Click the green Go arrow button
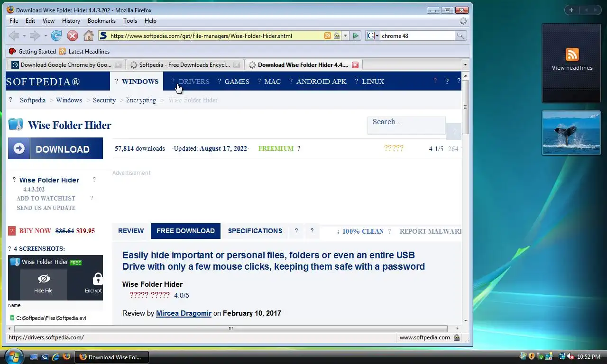This screenshot has height=364, width=607. point(356,36)
